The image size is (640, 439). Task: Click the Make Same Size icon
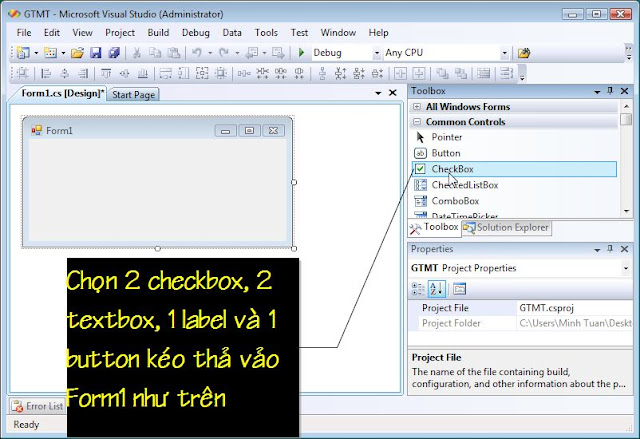[202, 73]
